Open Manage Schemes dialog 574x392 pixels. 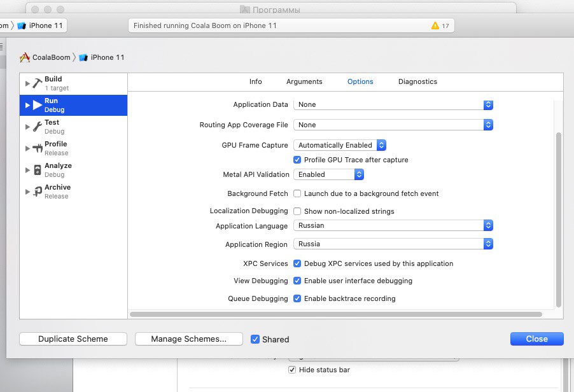(x=189, y=339)
